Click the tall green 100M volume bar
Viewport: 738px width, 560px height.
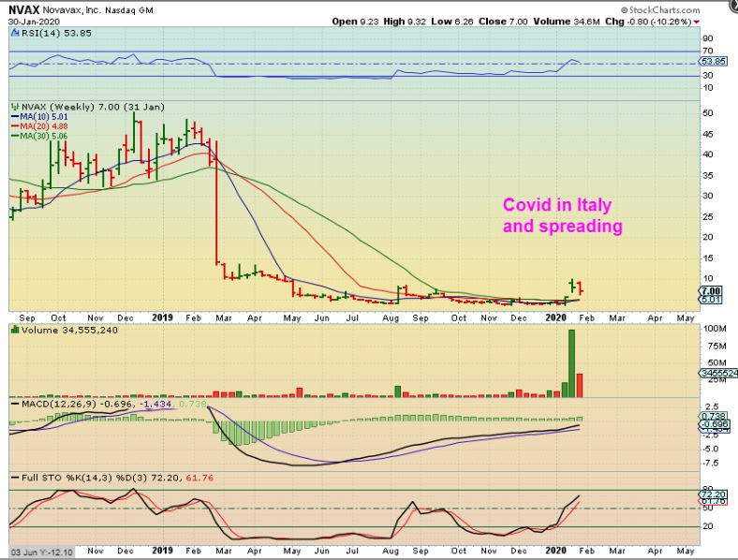[572, 363]
